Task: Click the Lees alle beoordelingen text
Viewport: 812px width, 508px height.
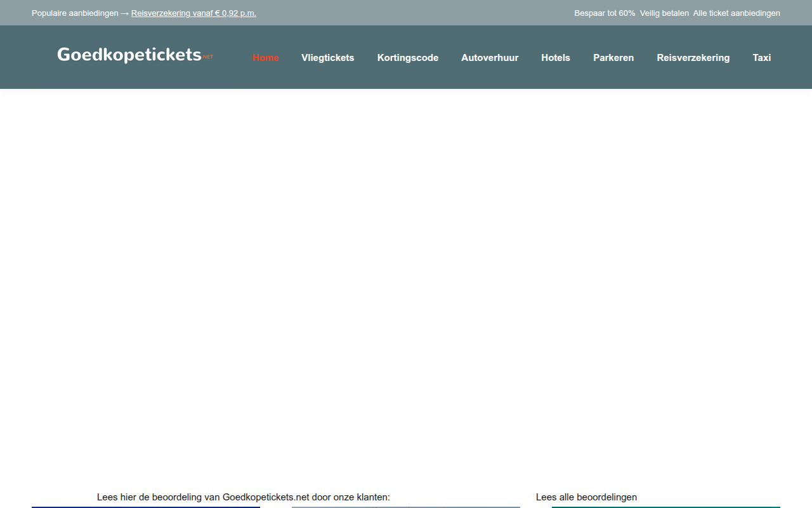Action: click(586, 497)
